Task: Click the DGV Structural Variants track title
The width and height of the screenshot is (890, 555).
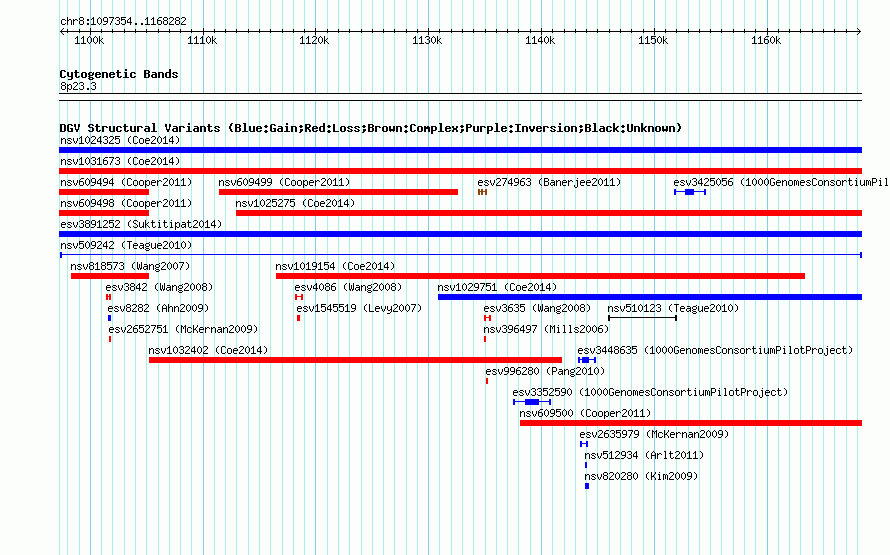Action: pos(370,128)
